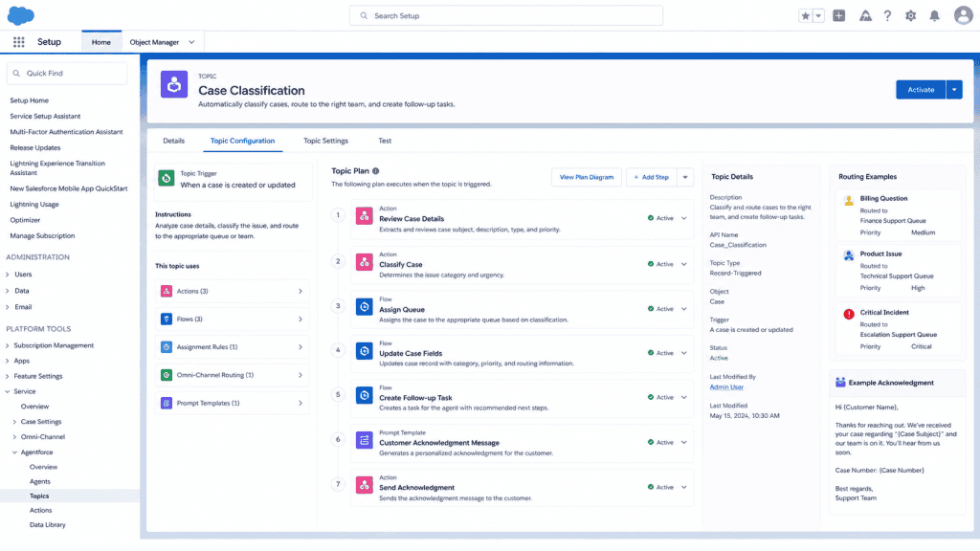
Task: Click the Critical Incident alert icon
Action: click(849, 314)
